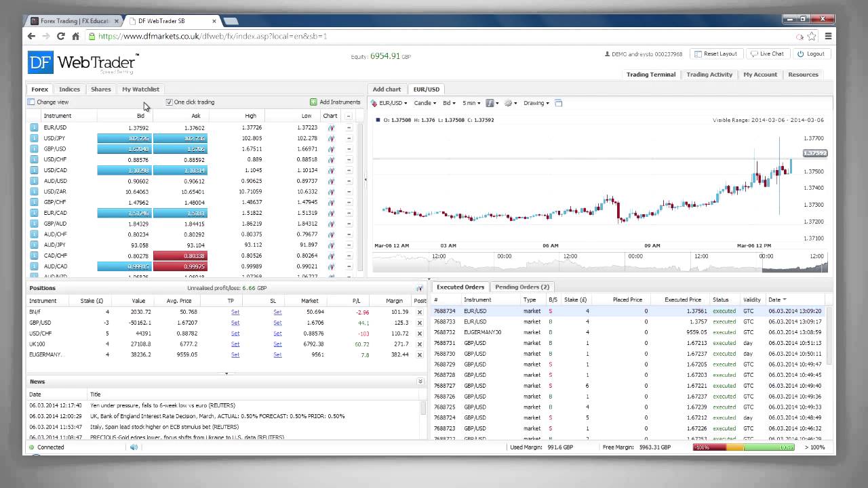Click the Logout button
Screen dimensions: 868x488
(x=811, y=54)
